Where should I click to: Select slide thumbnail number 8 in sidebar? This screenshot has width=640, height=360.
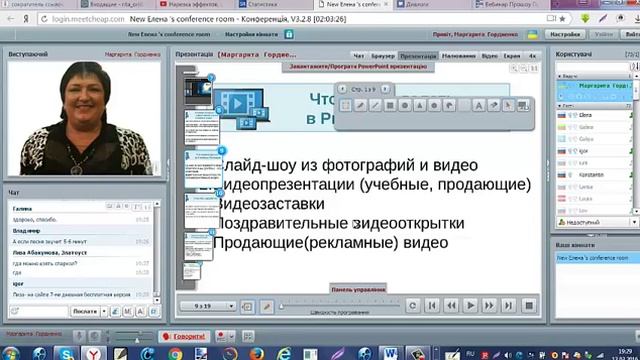point(202,128)
